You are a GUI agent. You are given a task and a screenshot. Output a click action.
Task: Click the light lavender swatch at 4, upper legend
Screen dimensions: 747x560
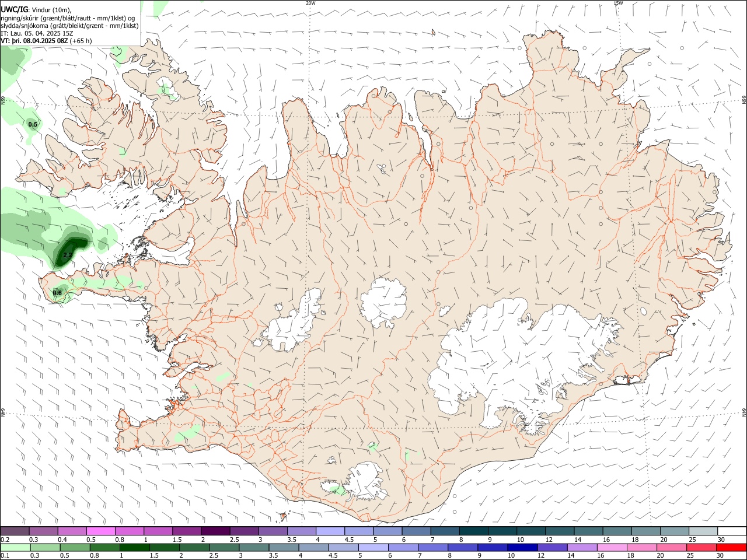coord(330,531)
